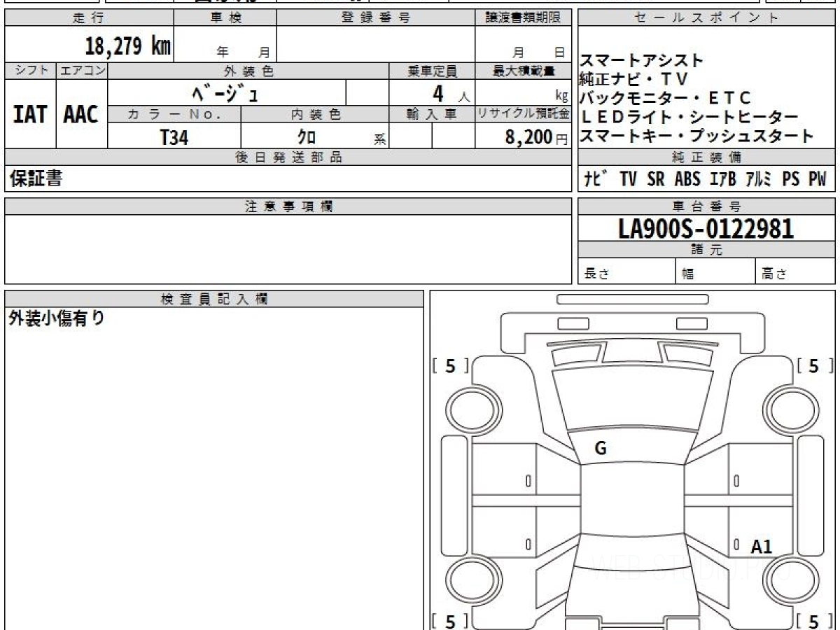840x630 pixels.
Task: Select the 純正ナビ・TV line
Action: point(634,79)
